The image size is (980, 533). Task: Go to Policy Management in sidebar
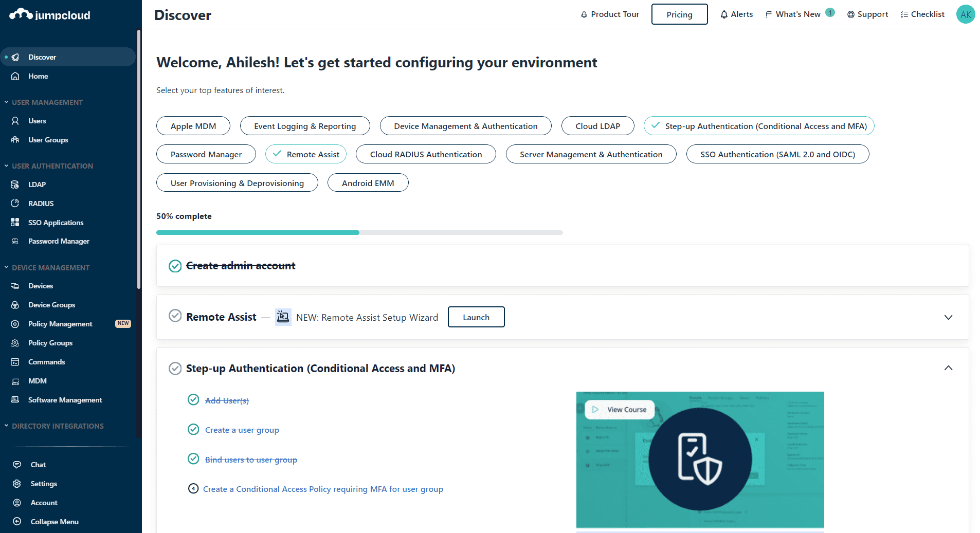click(60, 324)
